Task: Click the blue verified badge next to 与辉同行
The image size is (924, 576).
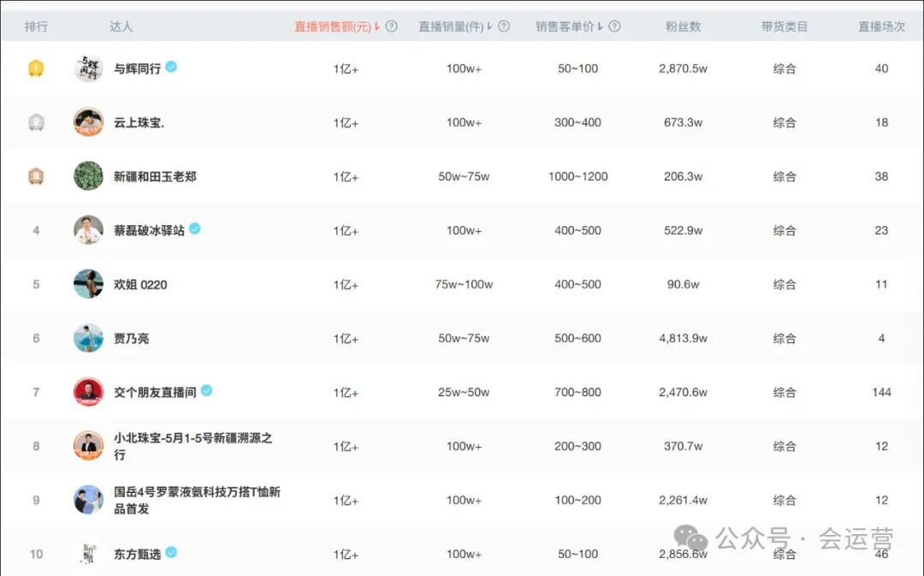Action: point(169,68)
